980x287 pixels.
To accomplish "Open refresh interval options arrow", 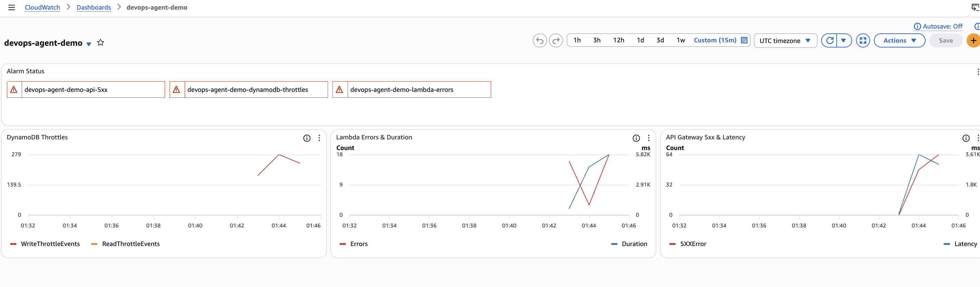I will pyautogui.click(x=844, y=40).
